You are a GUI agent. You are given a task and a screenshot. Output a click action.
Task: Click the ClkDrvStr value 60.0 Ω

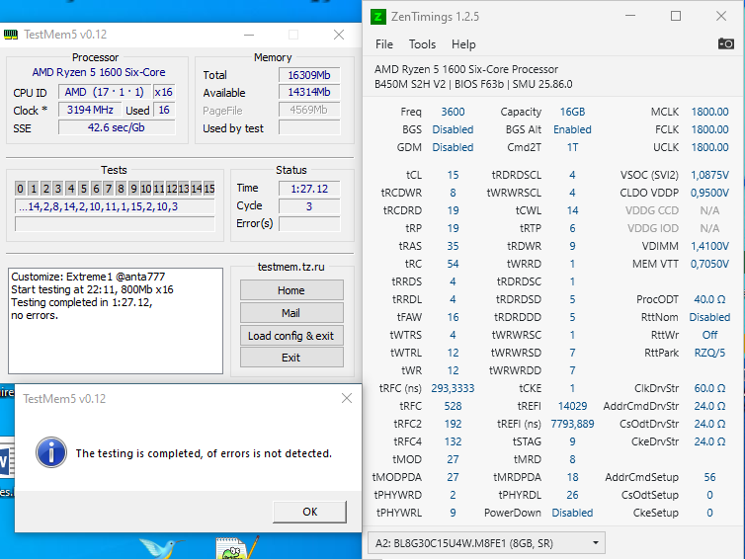click(x=709, y=388)
